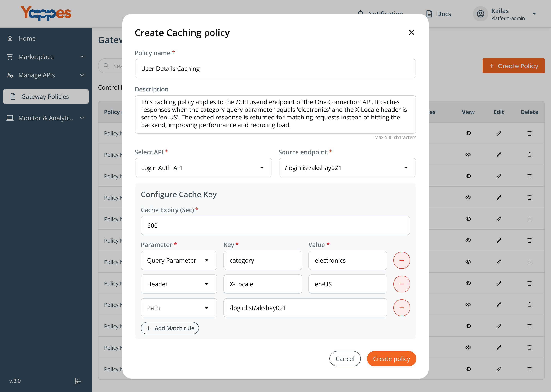Click view eye in third policy row

coord(468,176)
